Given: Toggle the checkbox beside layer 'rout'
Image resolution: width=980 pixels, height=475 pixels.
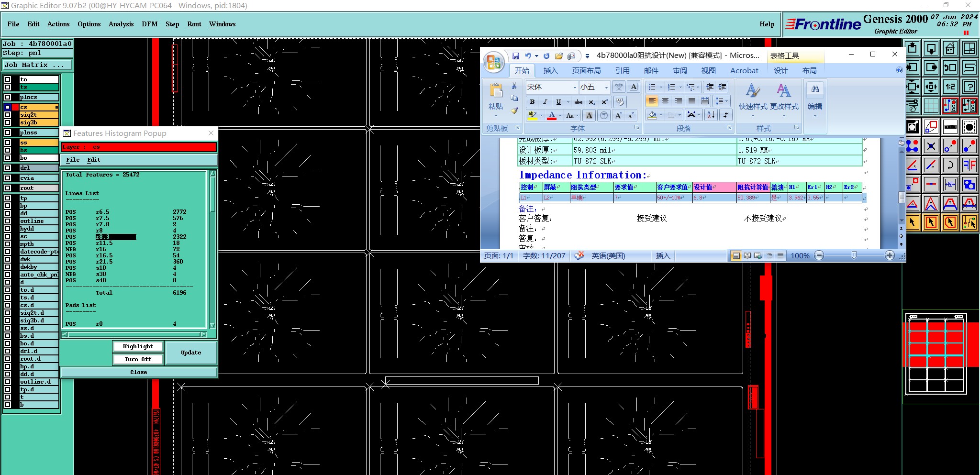Looking at the screenshot, I should (x=8, y=188).
